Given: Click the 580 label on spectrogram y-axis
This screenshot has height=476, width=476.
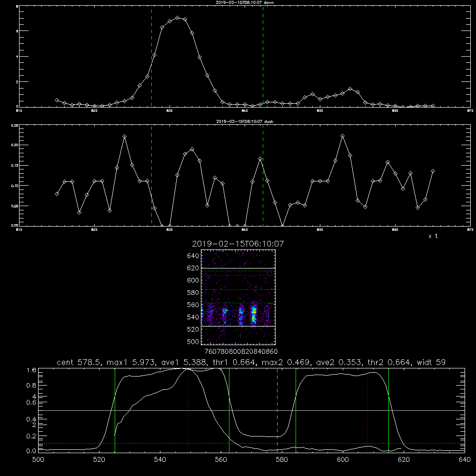Looking at the screenshot, I should [x=193, y=292].
